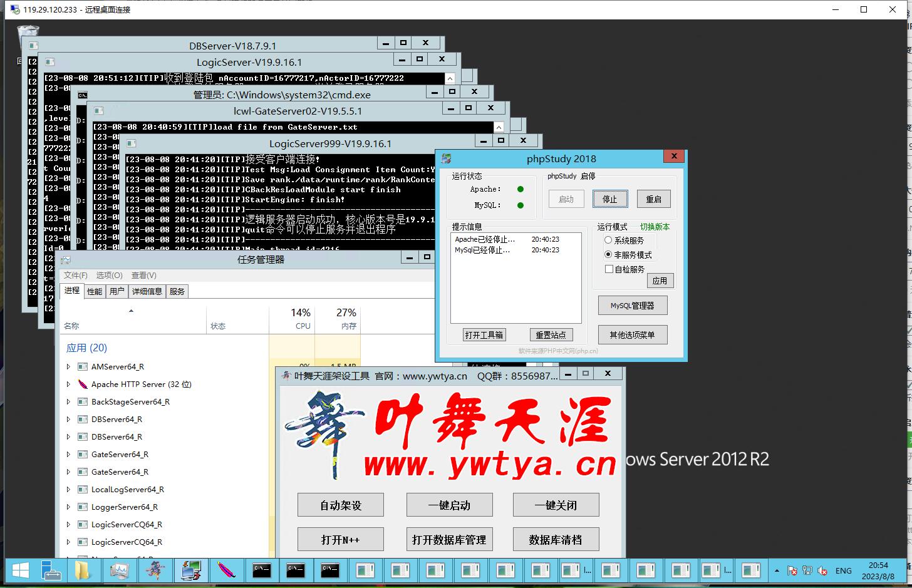Click the 重启 button in phpStudy
The image size is (912, 588).
point(653,199)
